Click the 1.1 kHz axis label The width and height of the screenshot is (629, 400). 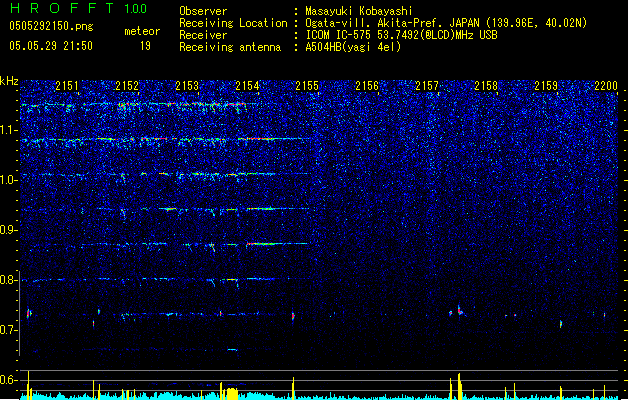point(9,130)
